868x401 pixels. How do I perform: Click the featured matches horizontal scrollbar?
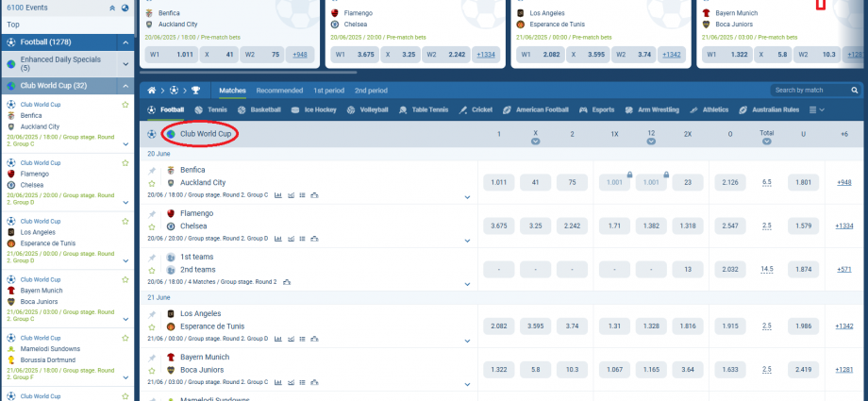click(x=248, y=72)
